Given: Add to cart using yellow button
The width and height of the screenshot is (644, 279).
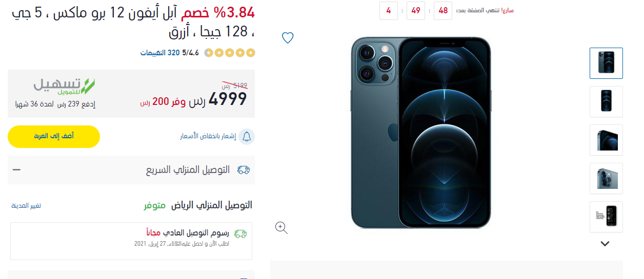Looking at the screenshot, I should coord(54,137).
